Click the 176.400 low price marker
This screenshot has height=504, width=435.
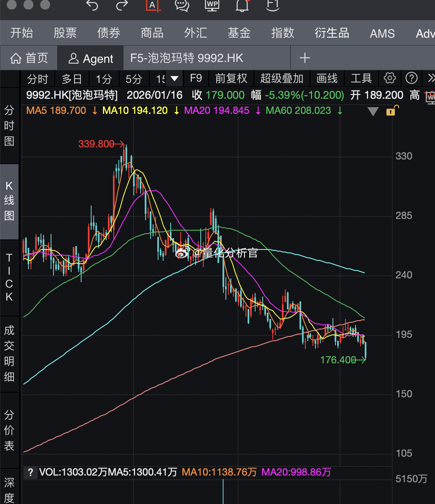338,360
